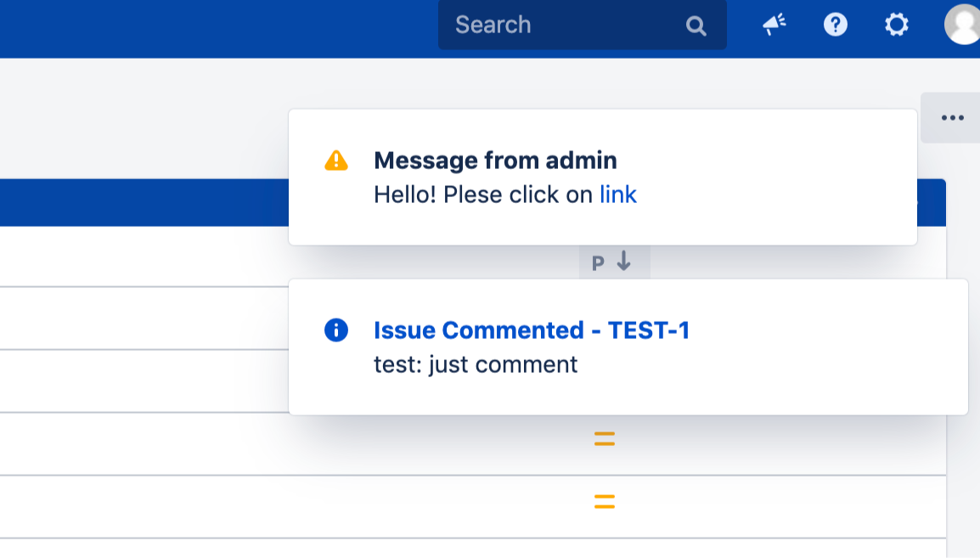Open the Help question mark icon
Screen dimensions: 980x558
pyautogui.click(x=835, y=25)
